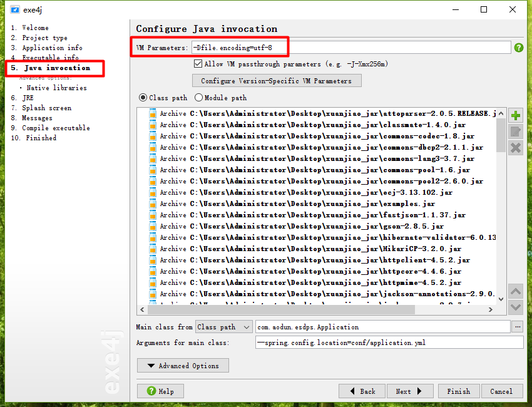This screenshot has width=532, height=407.
Task: Add a class path entry with the green plus
Action: [x=516, y=116]
